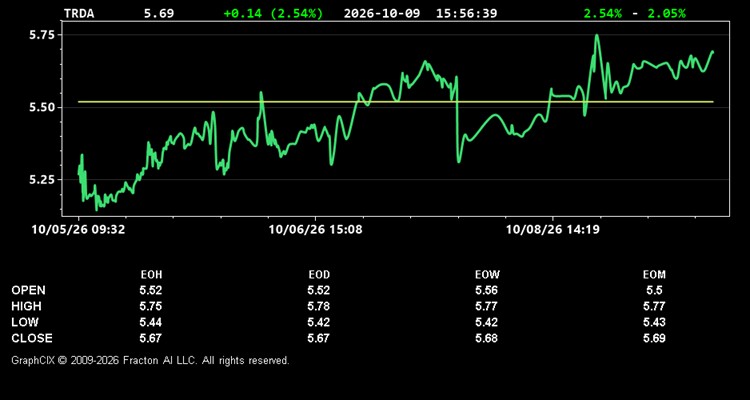
Task: Click the GraphCIX copyright notice
Action: point(150,360)
